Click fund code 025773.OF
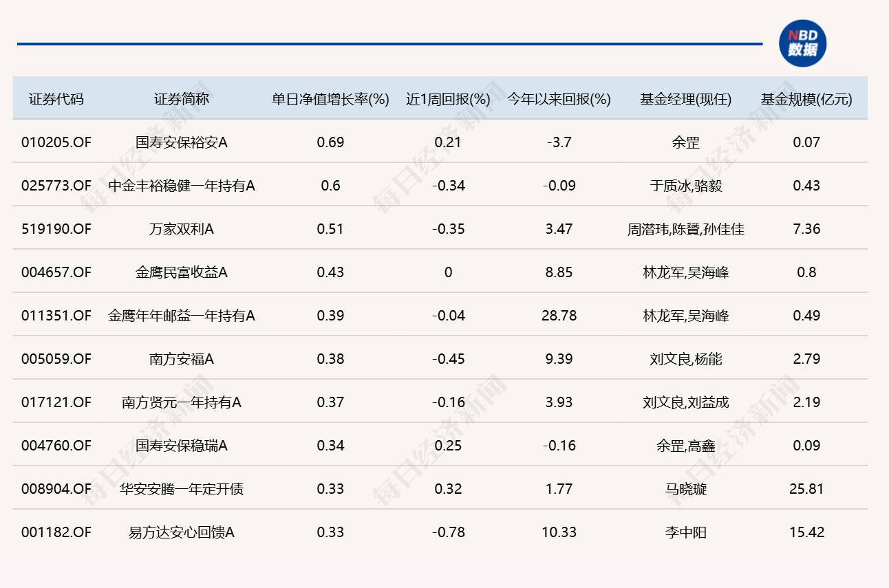This screenshot has height=588, width=889. point(56,186)
